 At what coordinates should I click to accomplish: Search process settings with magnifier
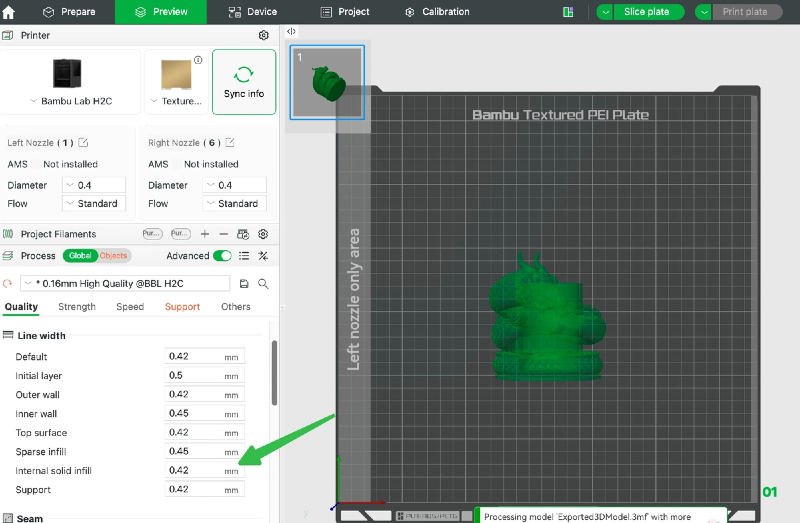(263, 283)
